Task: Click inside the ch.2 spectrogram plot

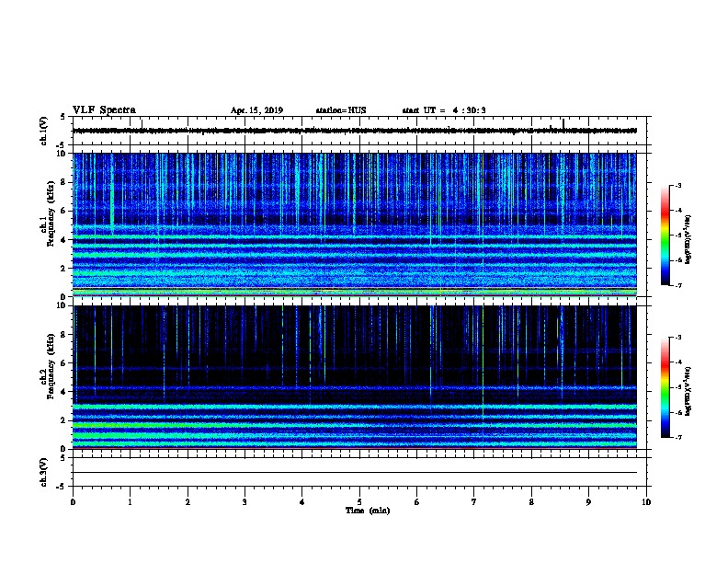Action: coord(355,377)
